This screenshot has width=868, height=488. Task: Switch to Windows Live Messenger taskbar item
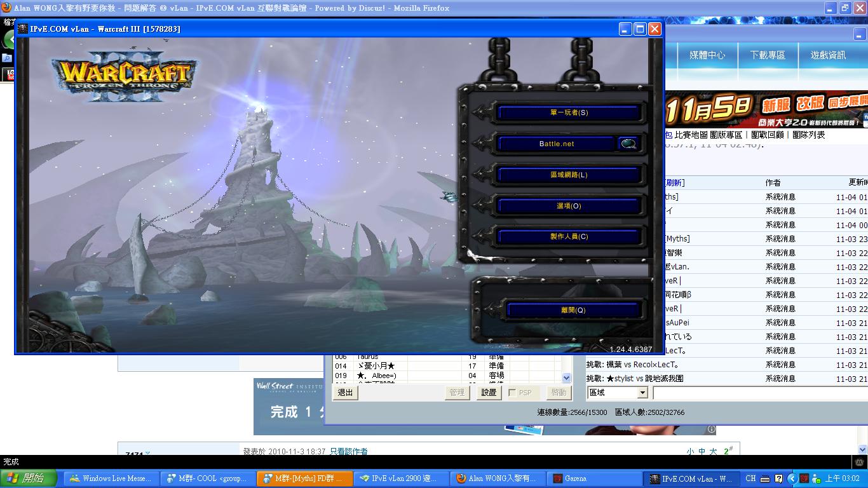tap(111, 478)
